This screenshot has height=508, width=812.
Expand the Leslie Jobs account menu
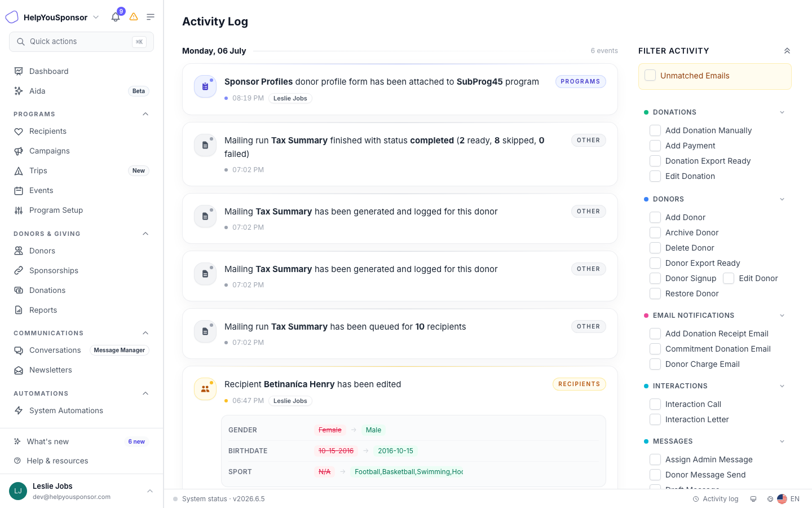coord(150,491)
